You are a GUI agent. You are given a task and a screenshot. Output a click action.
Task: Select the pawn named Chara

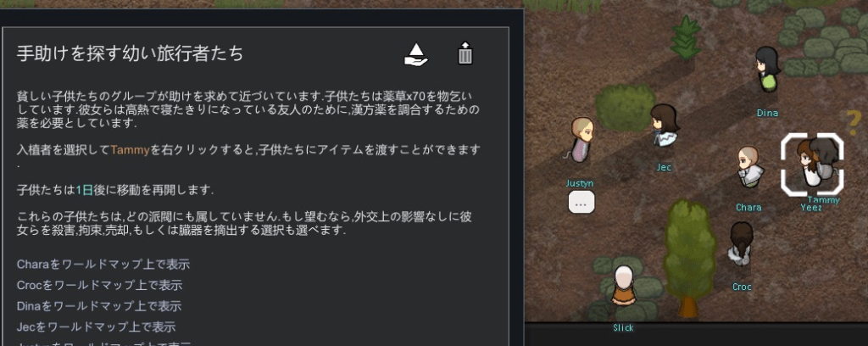(x=748, y=166)
